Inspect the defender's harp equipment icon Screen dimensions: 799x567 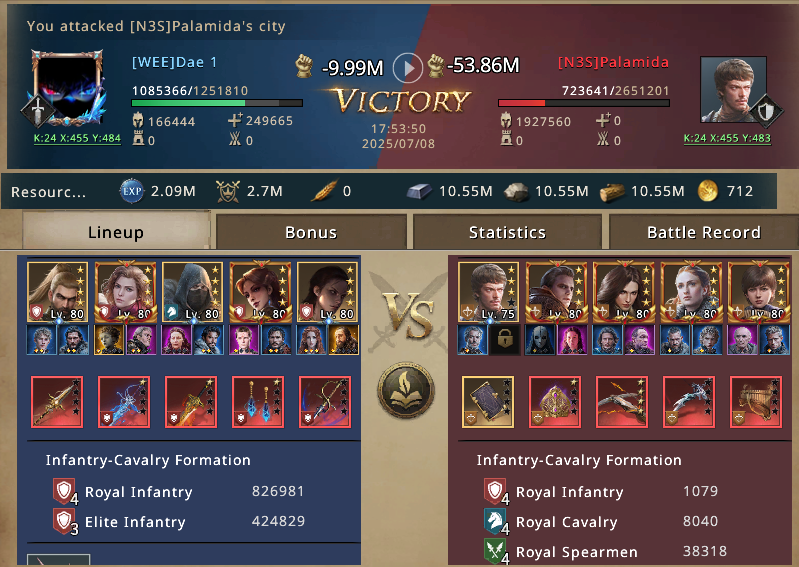756,402
